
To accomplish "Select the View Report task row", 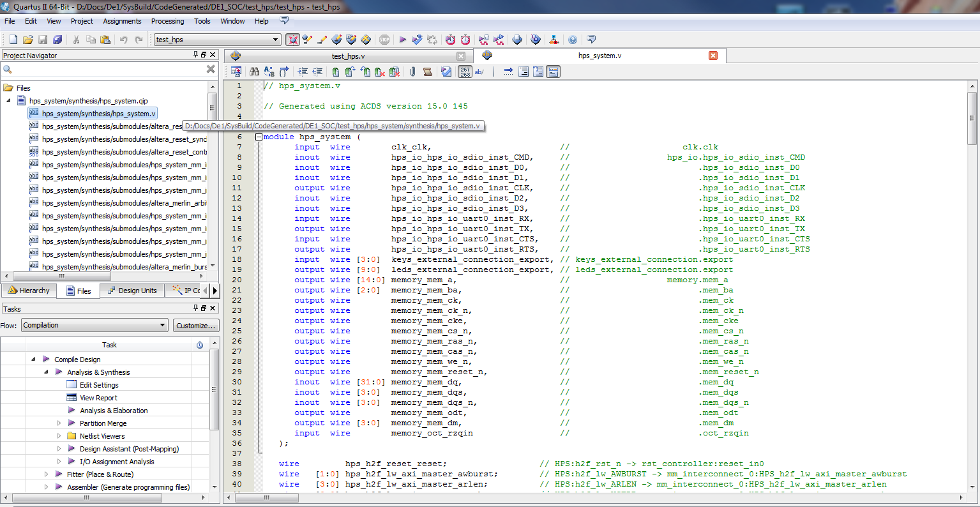I will tap(98, 398).
